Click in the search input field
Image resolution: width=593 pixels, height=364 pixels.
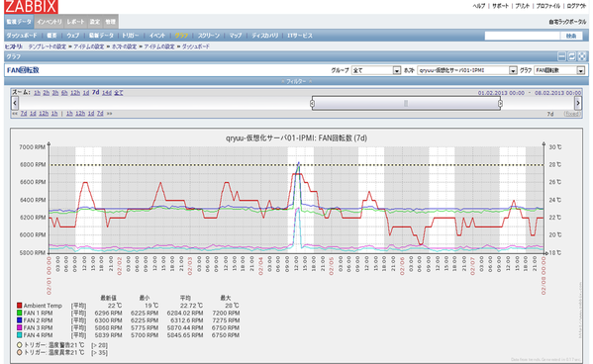coord(523,36)
